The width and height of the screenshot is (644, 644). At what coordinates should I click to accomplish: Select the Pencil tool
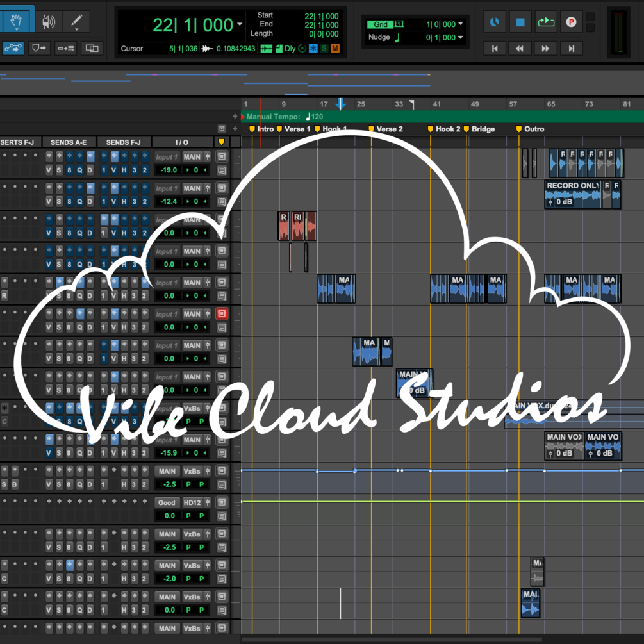76,22
